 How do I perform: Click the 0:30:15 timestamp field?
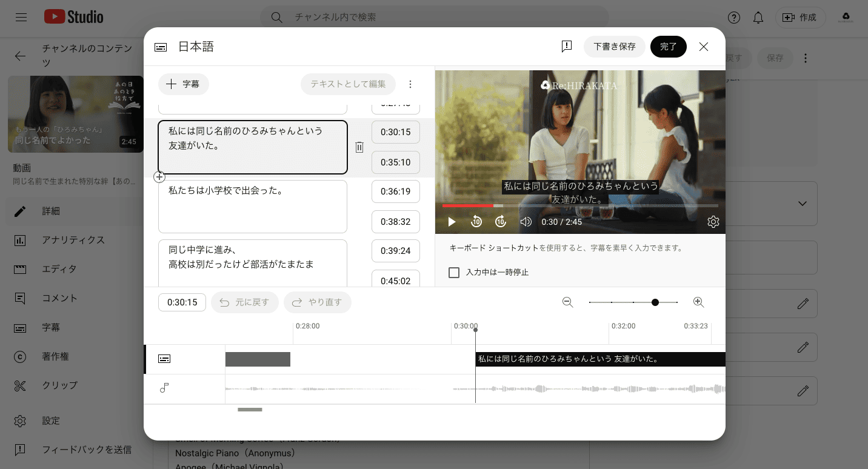[396, 131]
